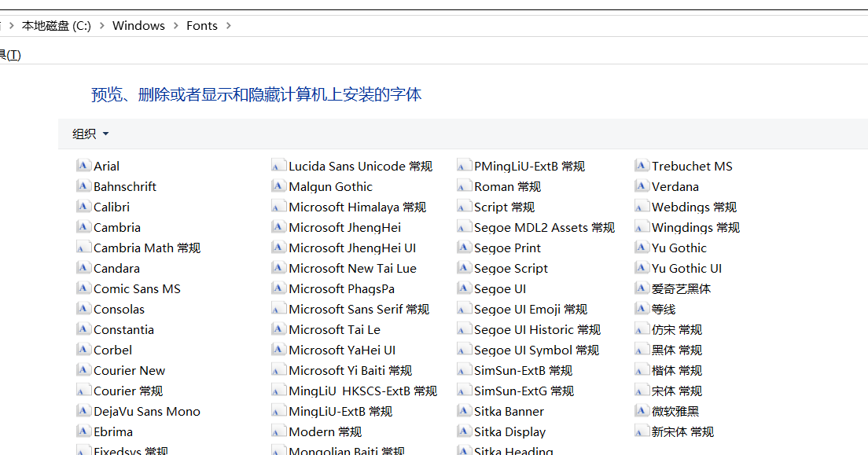The width and height of the screenshot is (868, 455).
Task: Click Microsoft New Tai Lue entry
Action: click(352, 269)
